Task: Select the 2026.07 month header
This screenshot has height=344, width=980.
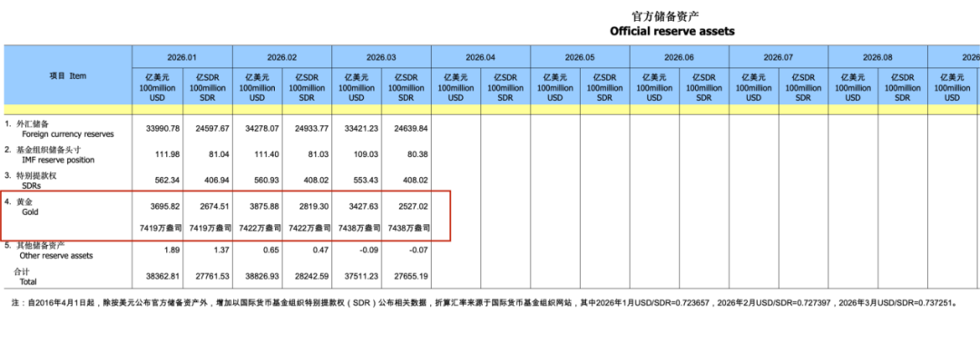Action: pos(779,57)
